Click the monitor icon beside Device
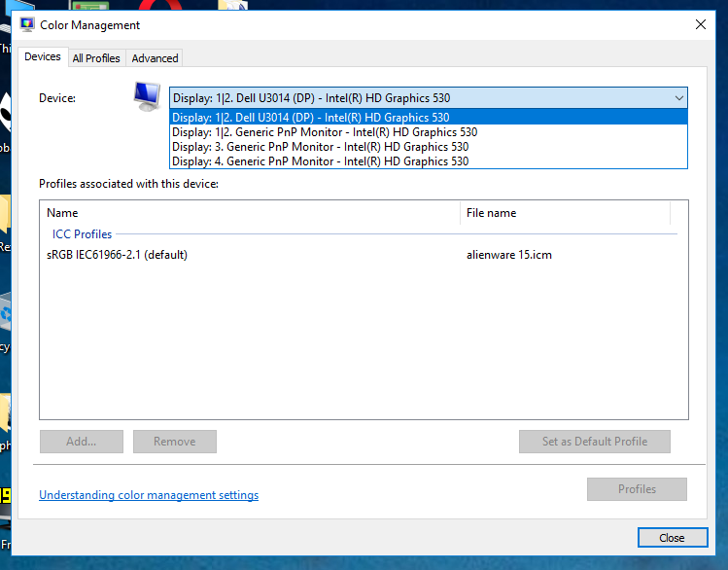 click(147, 96)
